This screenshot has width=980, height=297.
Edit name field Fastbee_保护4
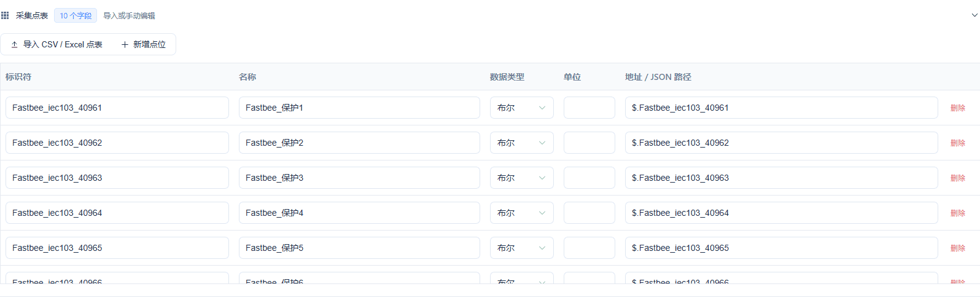pos(359,213)
